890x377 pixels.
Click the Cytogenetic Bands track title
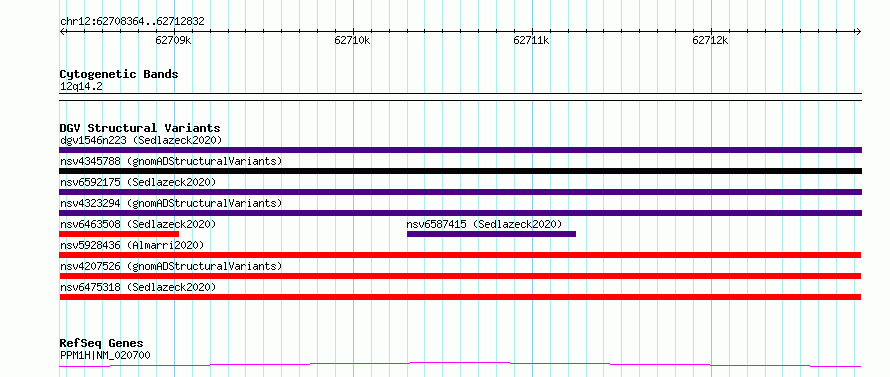[x=119, y=74]
